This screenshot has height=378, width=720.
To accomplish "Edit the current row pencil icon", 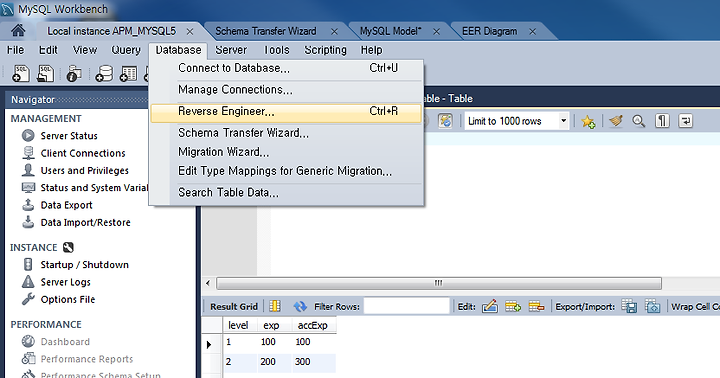I will (490, 306).
